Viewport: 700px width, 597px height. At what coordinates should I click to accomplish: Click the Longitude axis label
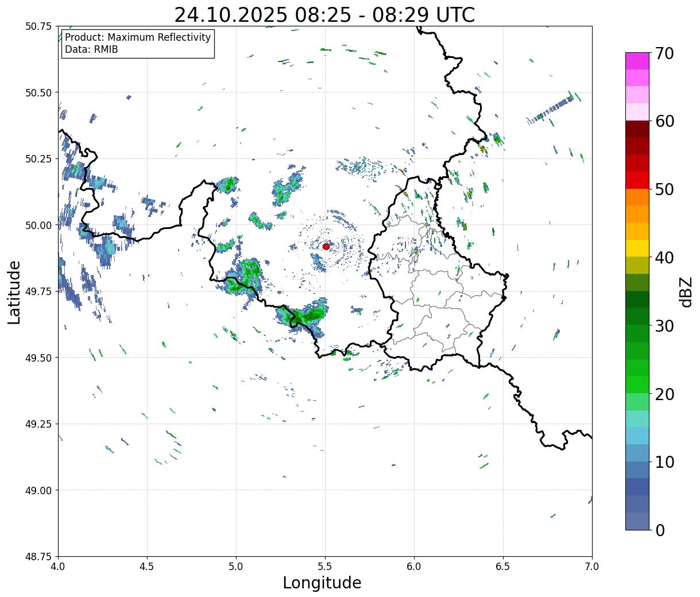click(322, 583)
